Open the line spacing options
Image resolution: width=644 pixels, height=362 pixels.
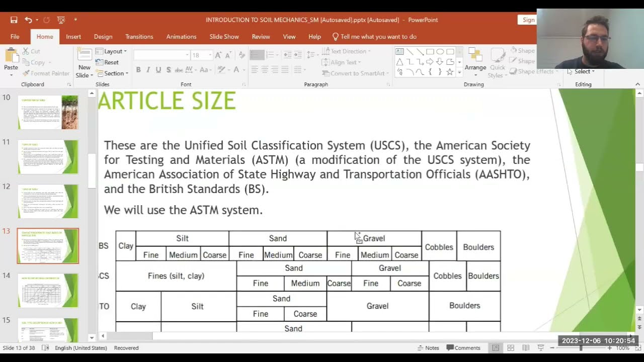click(312, 55)
